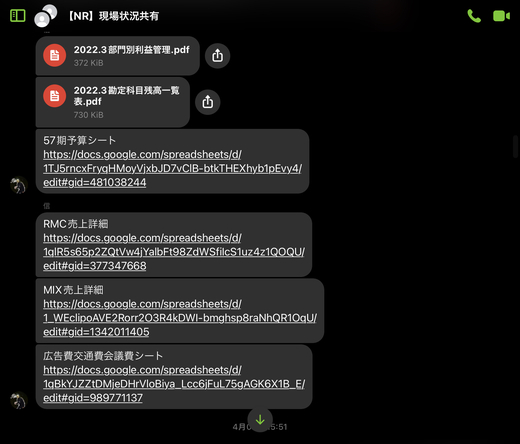Share the 勘定科目残高一覧表.pdf file
Screen dimensions: 520x444
click(208, 102)
